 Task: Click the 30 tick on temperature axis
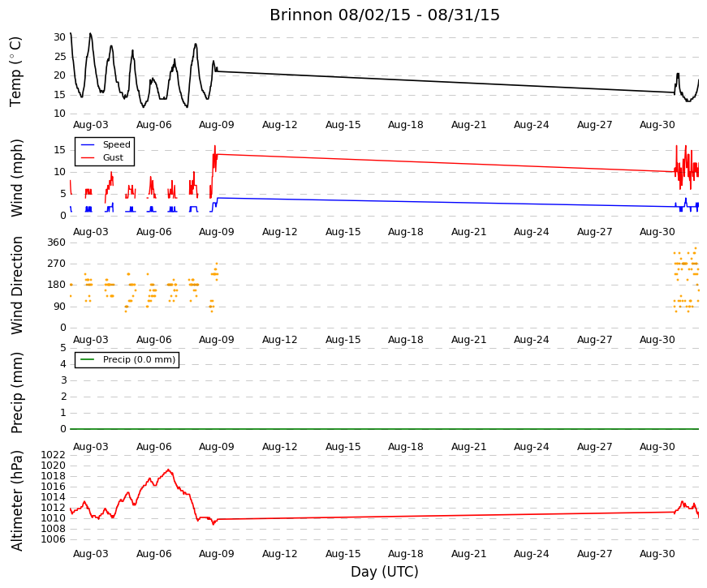point(59,37)
